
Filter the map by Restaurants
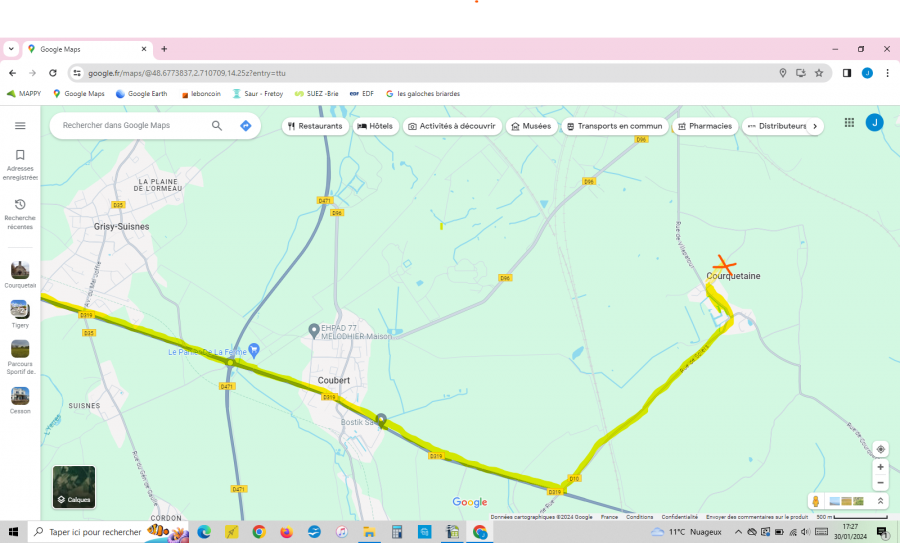[314, 126]
